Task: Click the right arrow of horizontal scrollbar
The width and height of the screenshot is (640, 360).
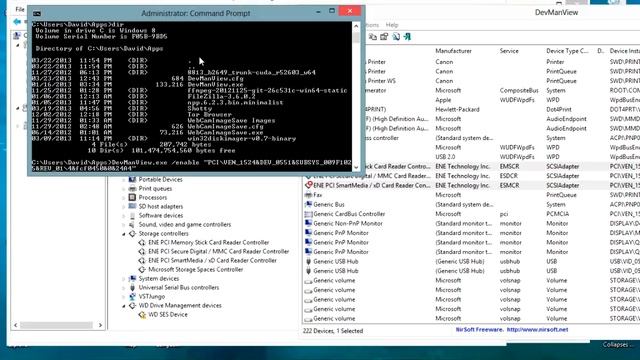Action: pos(100,325)
